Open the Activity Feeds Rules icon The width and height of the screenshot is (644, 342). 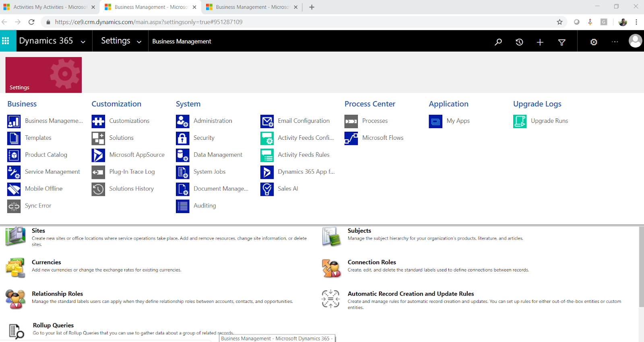[x=267, y=155]
